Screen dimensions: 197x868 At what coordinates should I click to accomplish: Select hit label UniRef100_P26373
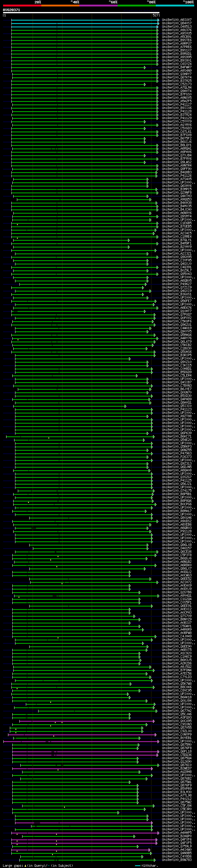[x=177, y=457]
